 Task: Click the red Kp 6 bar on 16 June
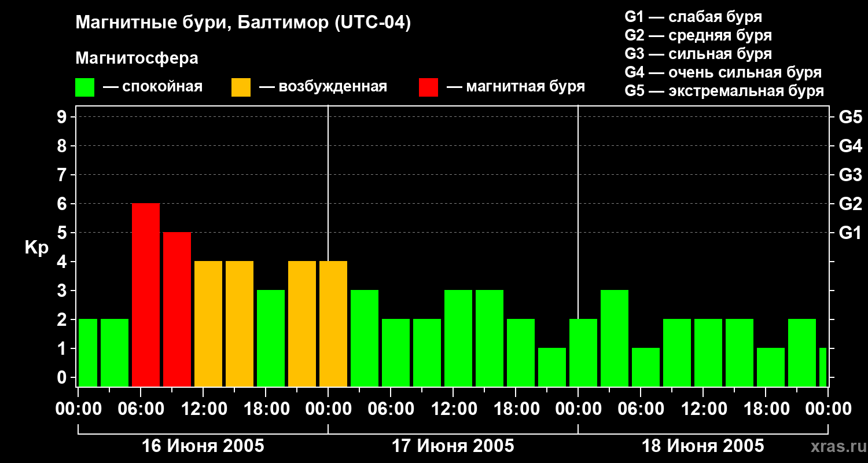(146, 295)
